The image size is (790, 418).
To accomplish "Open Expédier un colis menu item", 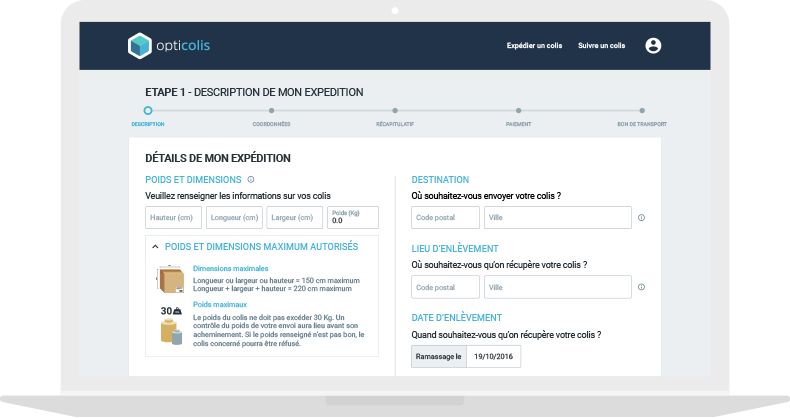I will point(534,46).
